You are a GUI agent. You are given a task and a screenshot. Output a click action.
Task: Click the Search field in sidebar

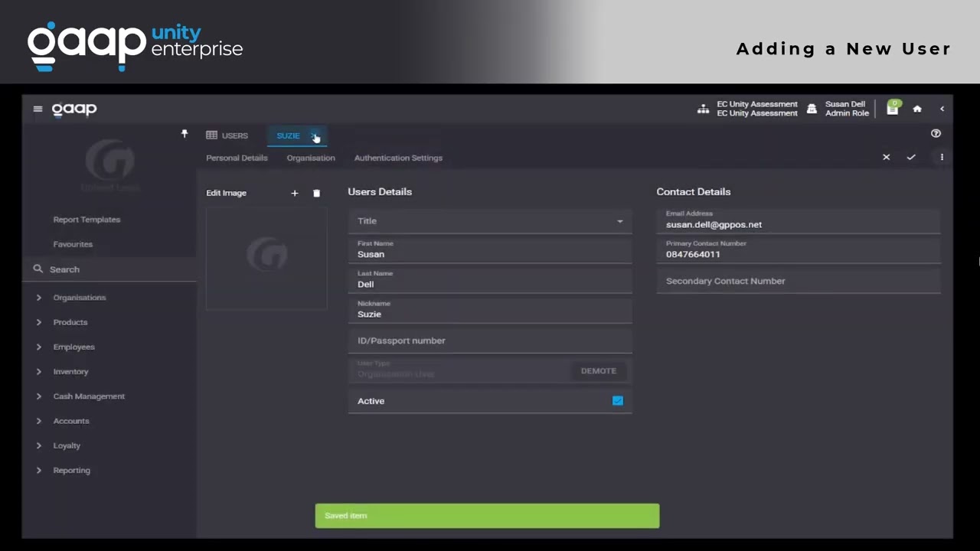(109, 269)
